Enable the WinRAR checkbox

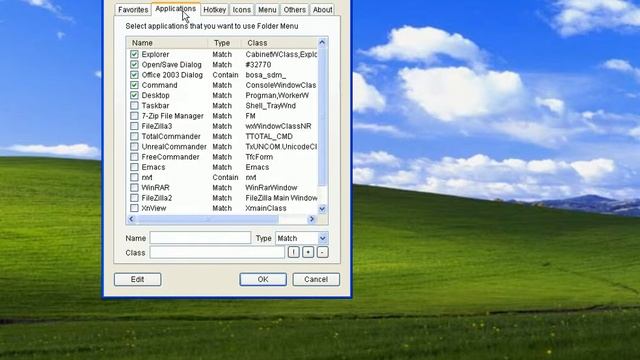[134, 187]
